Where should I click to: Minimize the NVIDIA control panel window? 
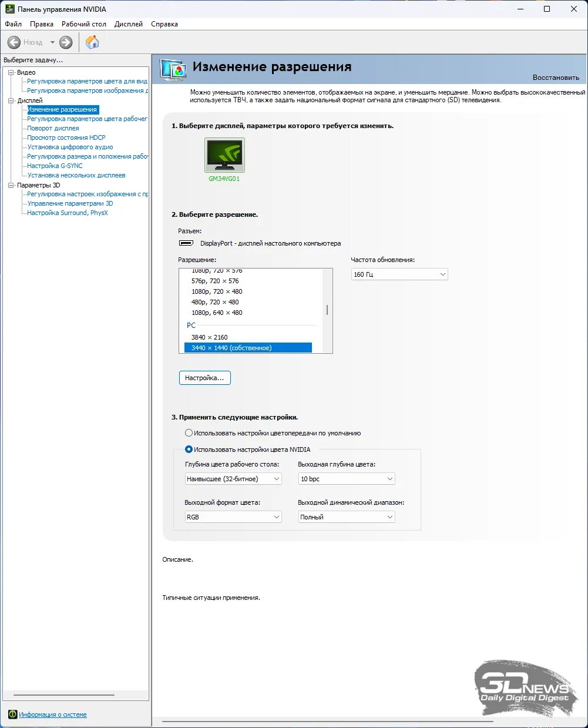point(520,9)
